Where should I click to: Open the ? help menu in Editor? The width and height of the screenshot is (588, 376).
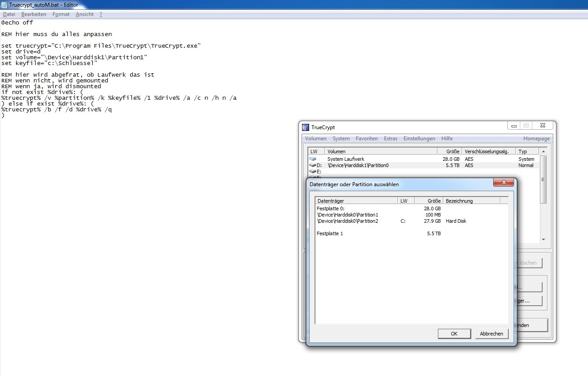tap(101, 14)
